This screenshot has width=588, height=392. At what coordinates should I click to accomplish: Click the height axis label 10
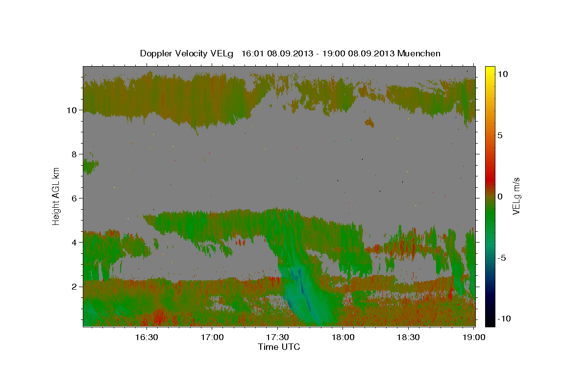(x=72, y=110)
